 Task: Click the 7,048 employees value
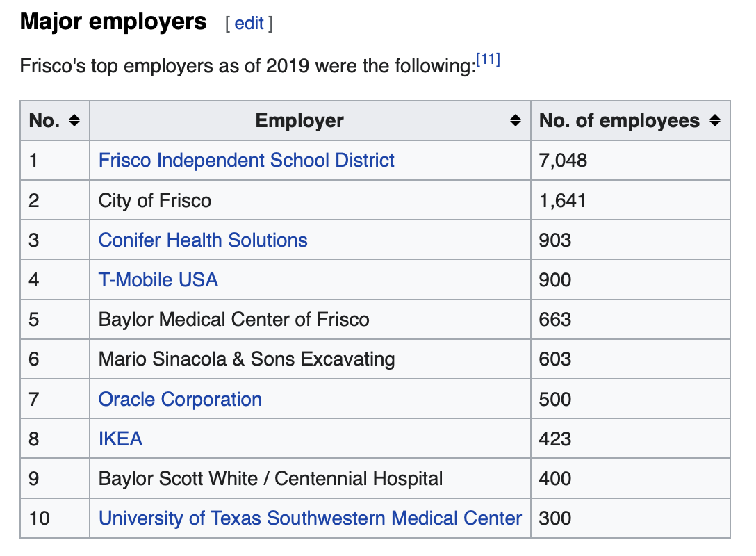(563, 161)
